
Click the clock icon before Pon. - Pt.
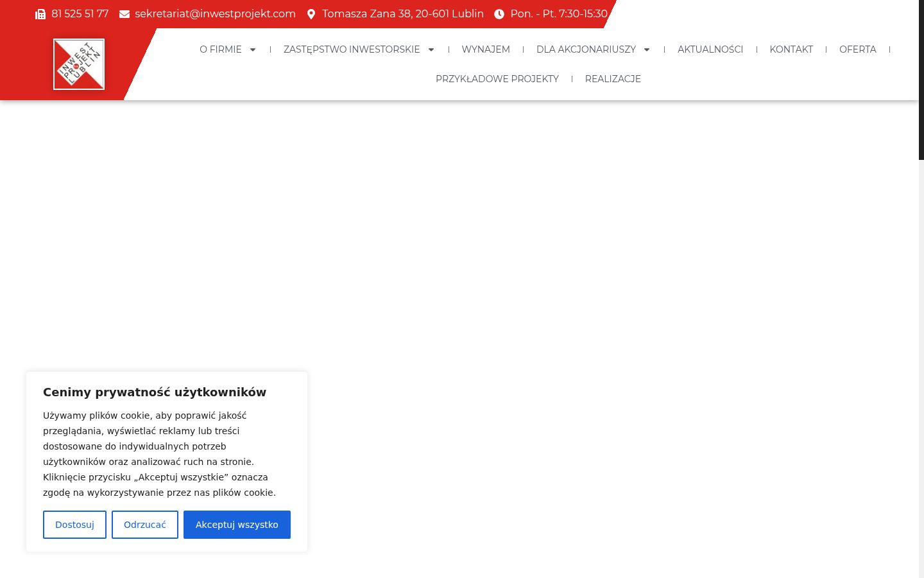pyautogui.click(x=499, y=14)
